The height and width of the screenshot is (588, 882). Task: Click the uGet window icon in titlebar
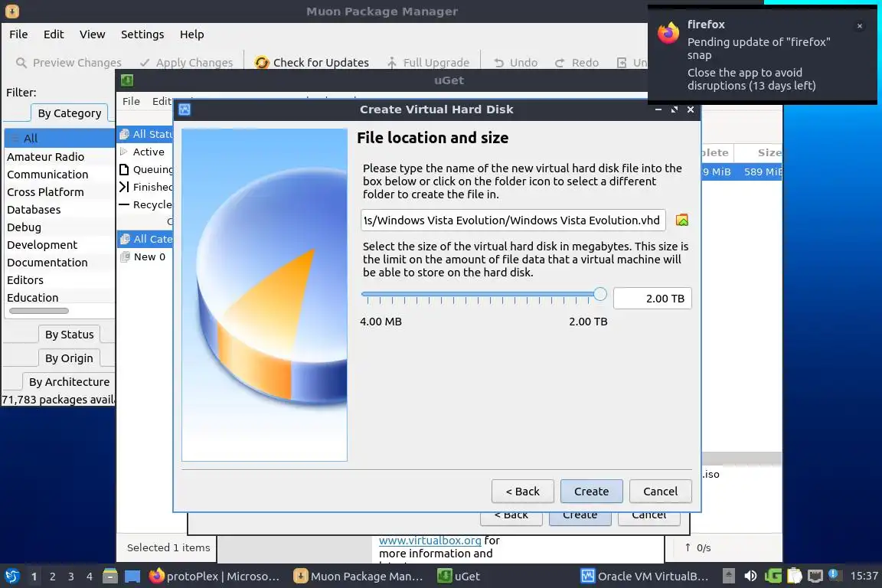pos(127,80)
